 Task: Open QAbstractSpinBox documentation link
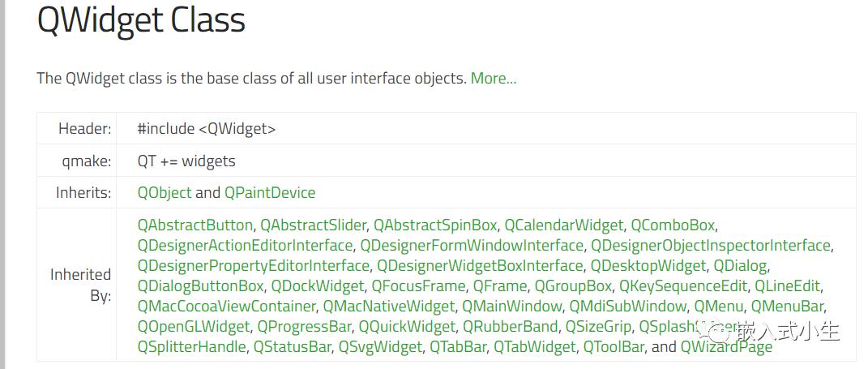pos(435,225)
